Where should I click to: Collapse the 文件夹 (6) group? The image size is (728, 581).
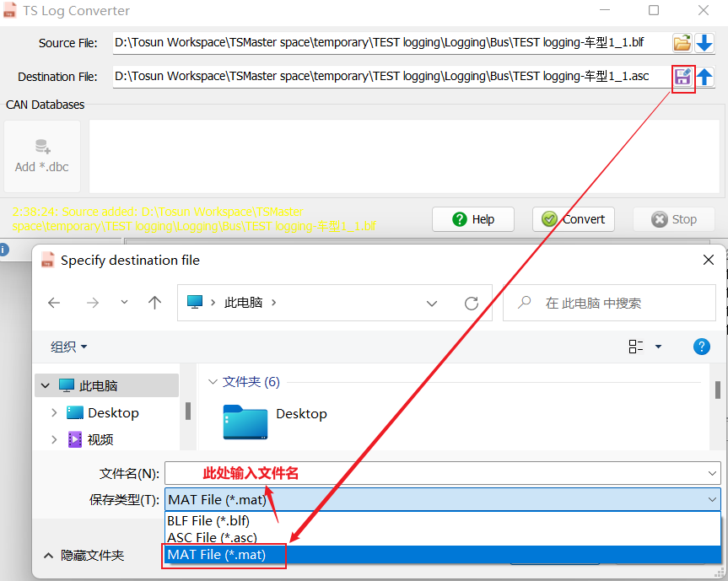[212, 382]
